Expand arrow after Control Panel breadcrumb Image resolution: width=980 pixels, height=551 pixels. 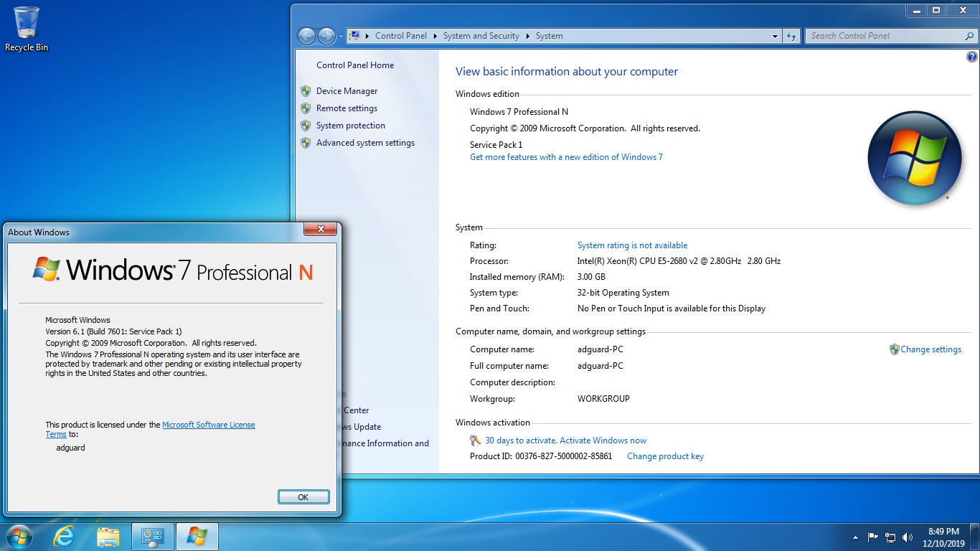click(435, 36)
